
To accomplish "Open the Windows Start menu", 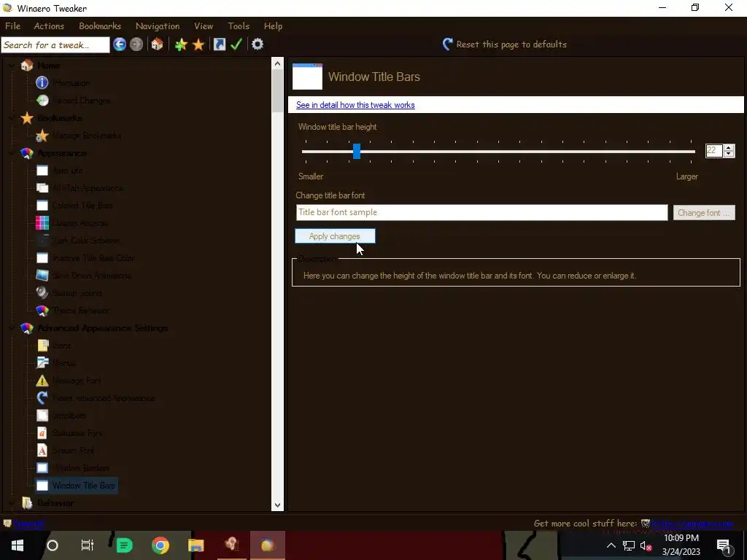I will (18, 545).
